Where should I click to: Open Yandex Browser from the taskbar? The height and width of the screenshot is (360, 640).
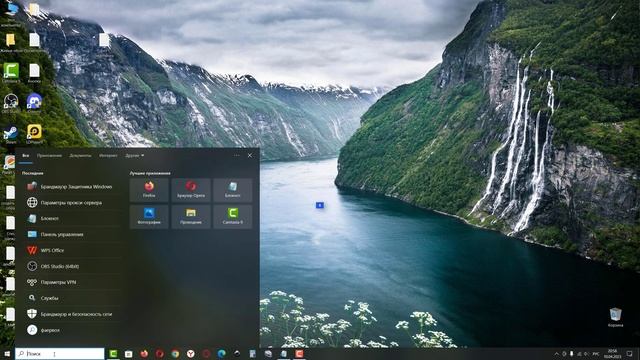click(191, 354)
